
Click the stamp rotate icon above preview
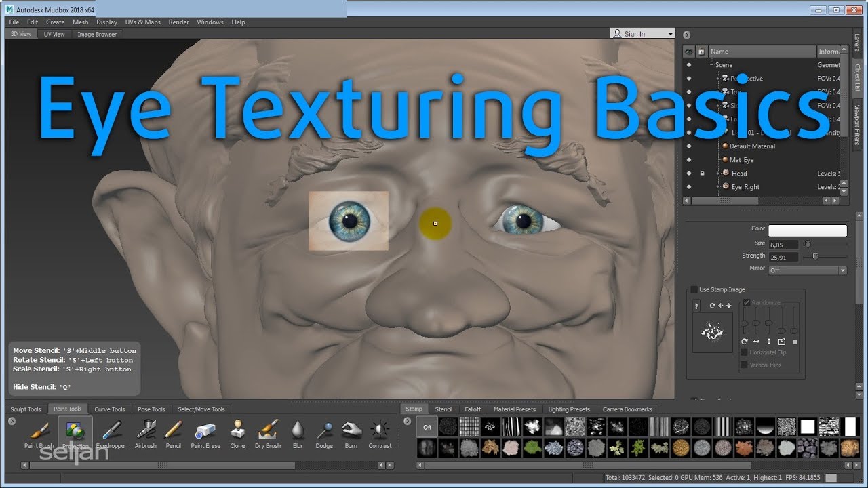713,306
